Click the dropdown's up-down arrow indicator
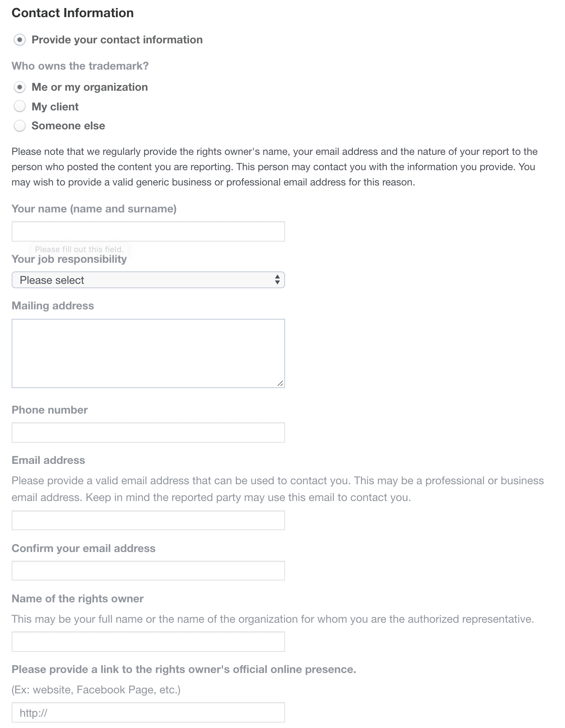The height and width of the screenshot is (728, 565). [277, 280]
